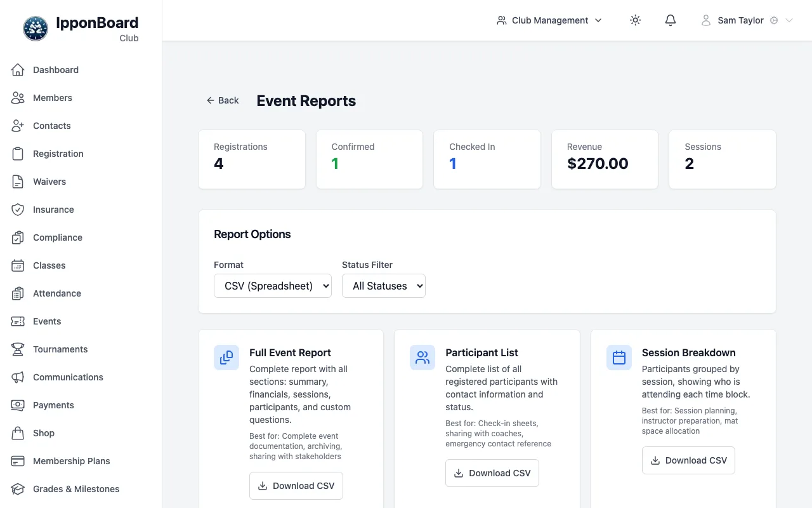Open the Status Filter All Statuses select
The height and width of the screenshot is (508, 812).
tap(384, 286)
